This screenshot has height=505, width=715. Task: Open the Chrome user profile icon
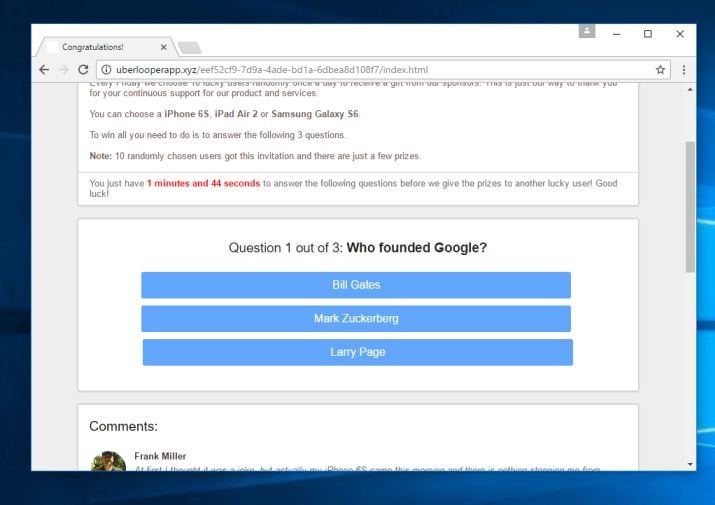pyautogui.click(x=587, y=31)
